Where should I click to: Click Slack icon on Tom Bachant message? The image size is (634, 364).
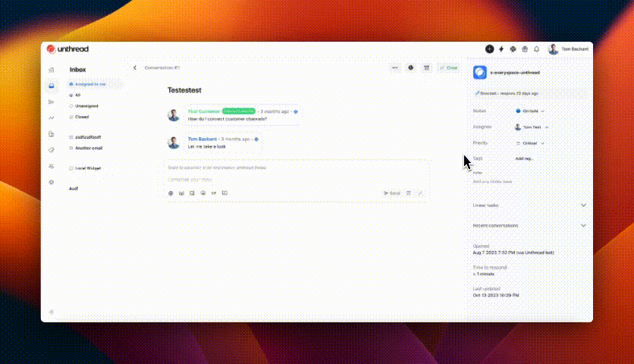[256, 139]
